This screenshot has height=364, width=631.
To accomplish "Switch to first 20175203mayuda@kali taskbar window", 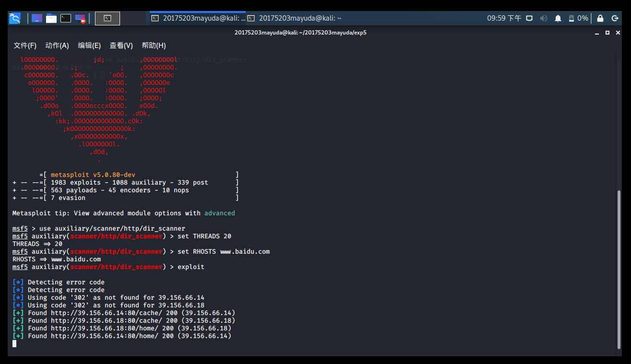I will tap(198, 18).
